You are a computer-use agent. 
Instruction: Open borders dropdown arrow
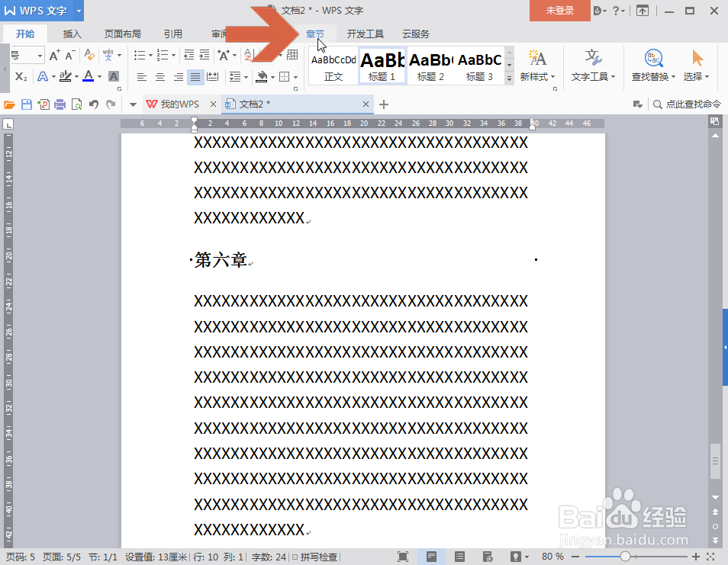coord(296,78)
